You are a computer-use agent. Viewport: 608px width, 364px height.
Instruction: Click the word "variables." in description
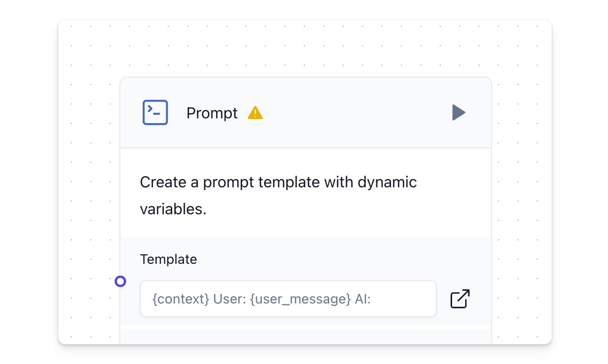click(x=173, y=209)
